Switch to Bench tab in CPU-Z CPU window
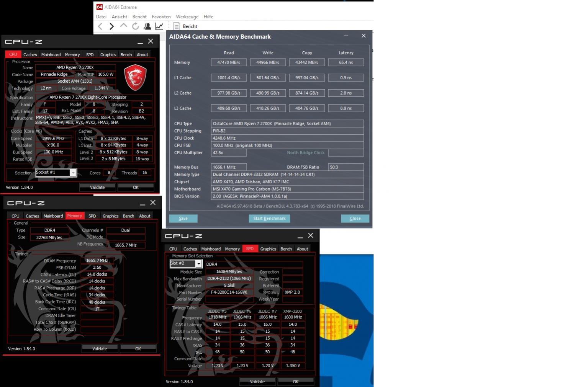This screenshot has width=588, height=387. [x=126, y=55]
